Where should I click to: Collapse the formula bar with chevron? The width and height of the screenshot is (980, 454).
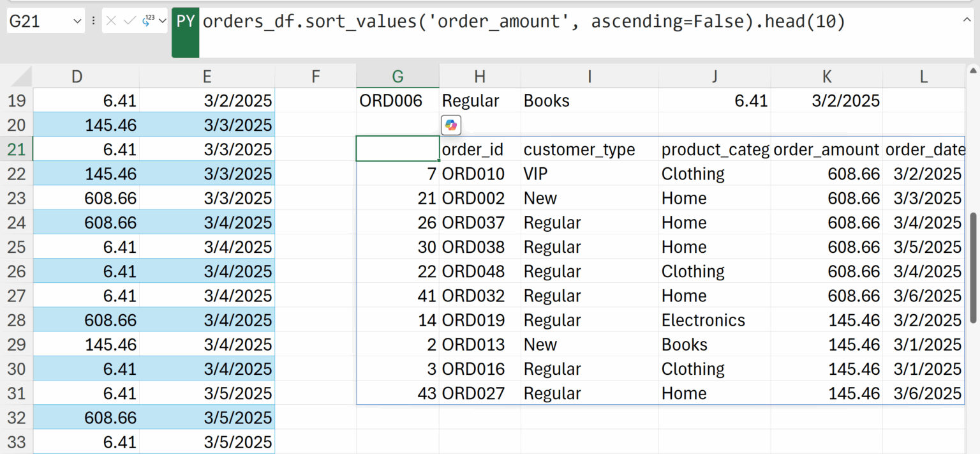point(967,20)
